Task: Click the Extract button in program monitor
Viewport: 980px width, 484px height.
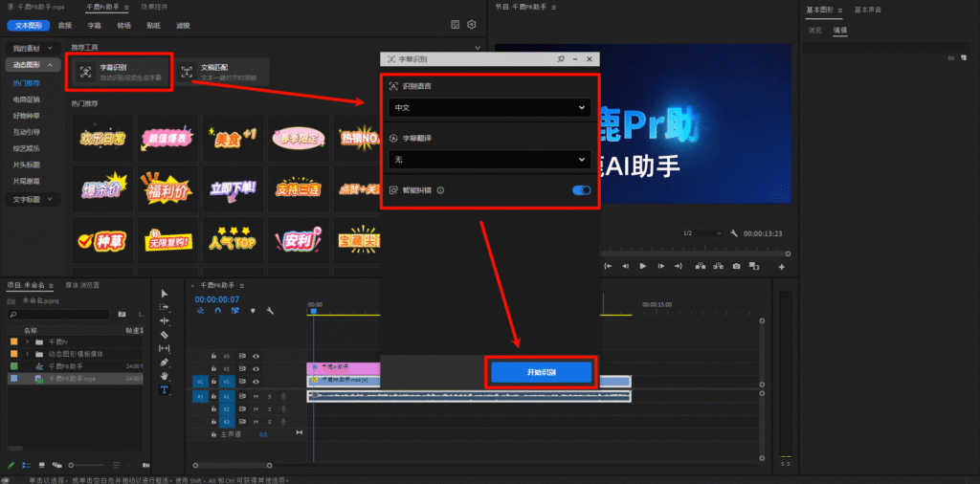Action: point(719,266)
